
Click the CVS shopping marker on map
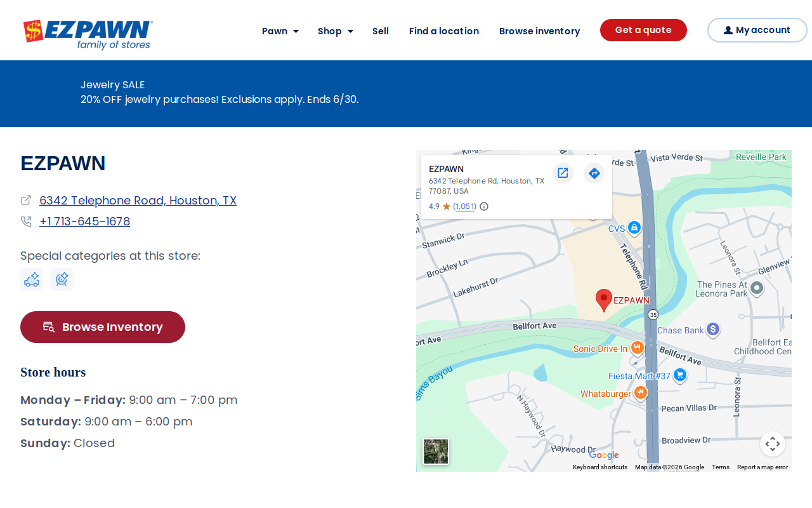634,227
